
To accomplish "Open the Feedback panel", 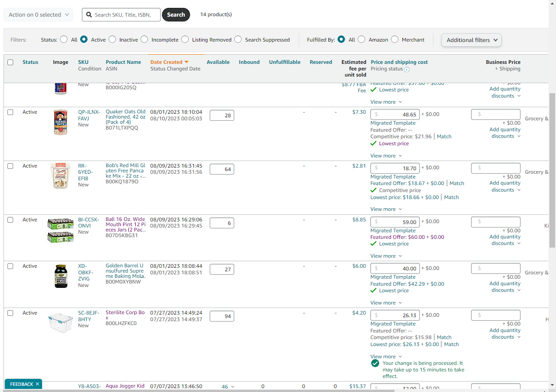I will click(21, 384).
